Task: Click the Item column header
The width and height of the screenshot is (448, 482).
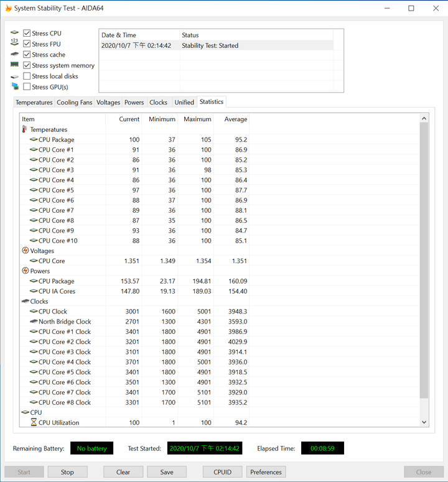Action: click(62, 119)
